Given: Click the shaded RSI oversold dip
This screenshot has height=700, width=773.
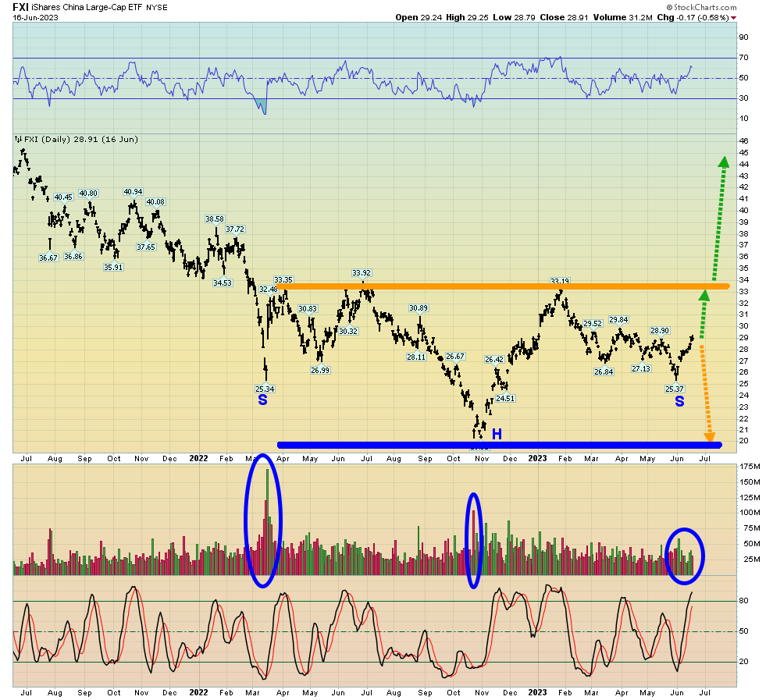Looking at the screenshot, I should [x=262, y=107].
